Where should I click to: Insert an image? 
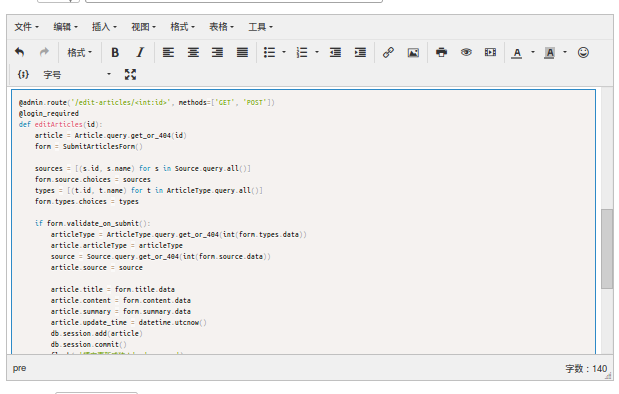(413, 52)
